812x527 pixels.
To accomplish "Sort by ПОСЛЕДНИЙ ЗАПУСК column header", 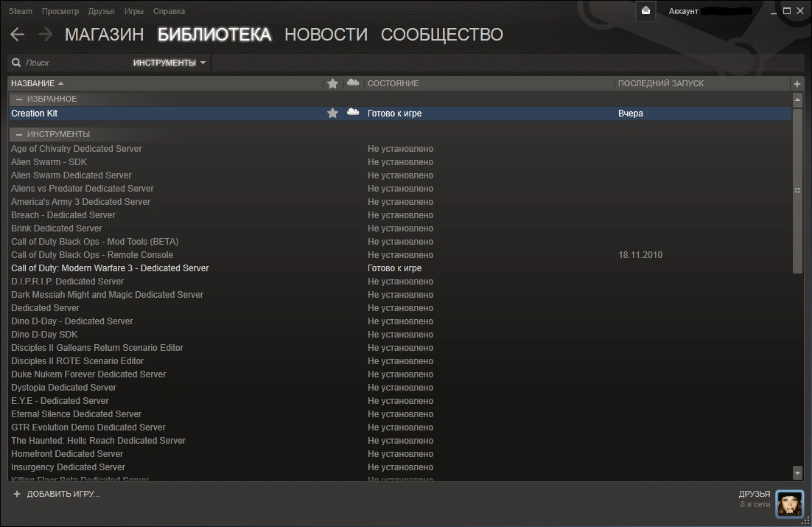I will coord(661,83).
